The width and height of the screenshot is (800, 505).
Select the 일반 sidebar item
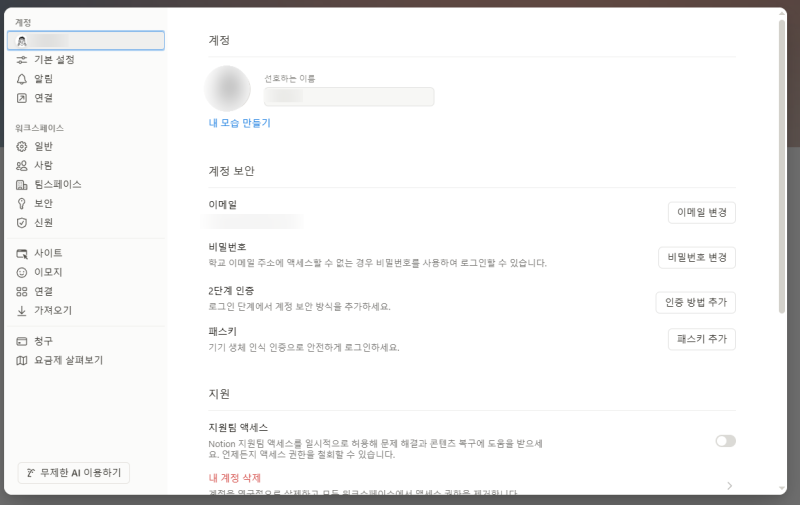[x=86, y=146]
